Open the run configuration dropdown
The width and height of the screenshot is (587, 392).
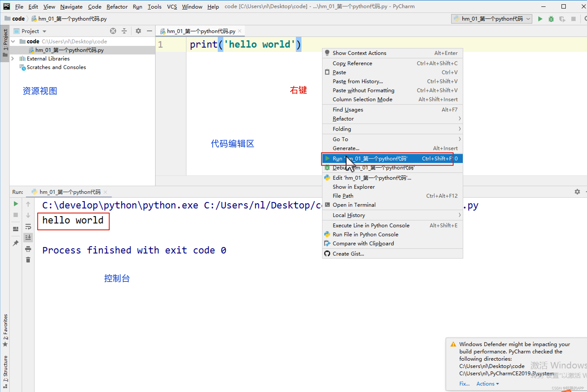(492, 19)
